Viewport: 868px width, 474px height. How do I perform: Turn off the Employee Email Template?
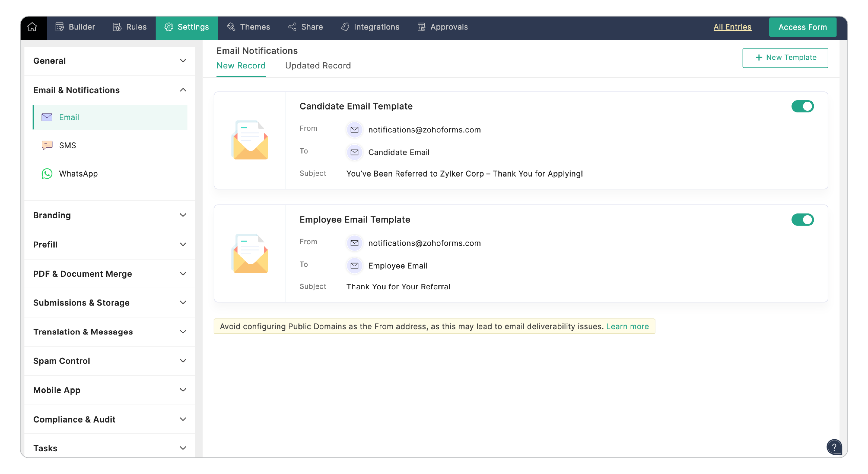pyautogui.click(x=802, y=220)
